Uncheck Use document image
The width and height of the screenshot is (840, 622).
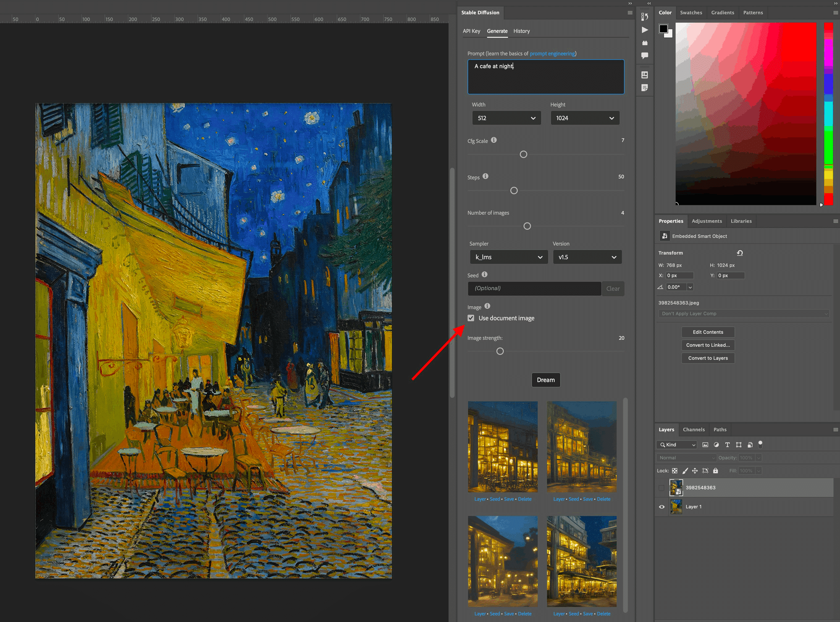(471, 318)
